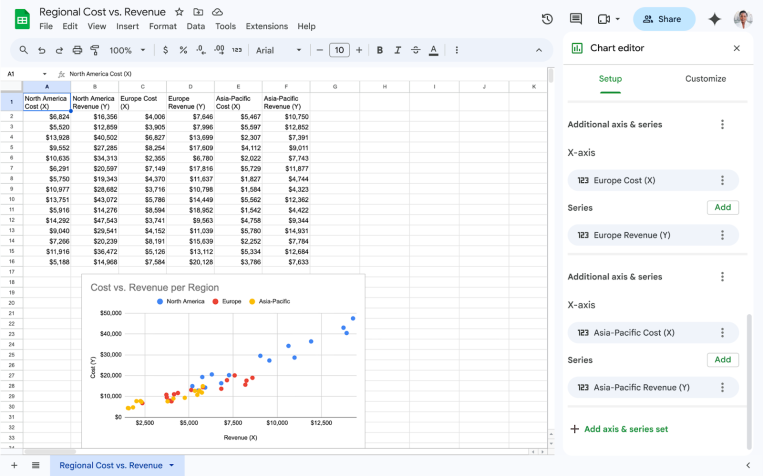Collapse the menus with the up chevron
This screenshot has width=763, height=476.
pos(539,50)
